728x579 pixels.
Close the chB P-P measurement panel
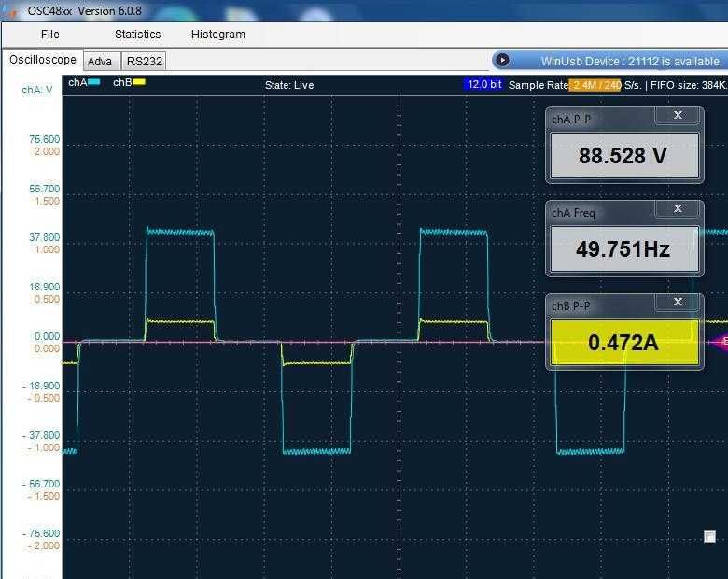click(x=678, y=302)
